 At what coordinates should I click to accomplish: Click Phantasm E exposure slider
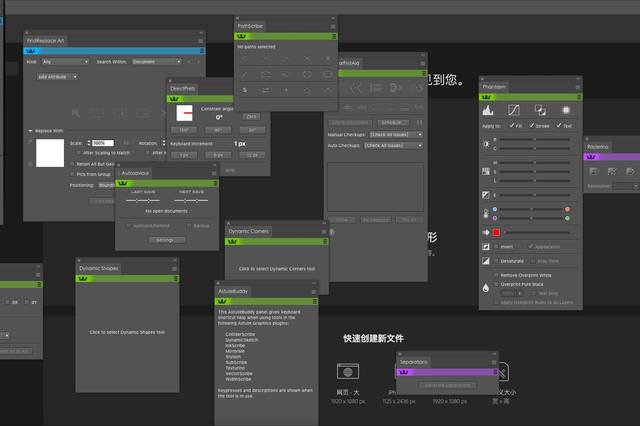click(x=535, y=195)
